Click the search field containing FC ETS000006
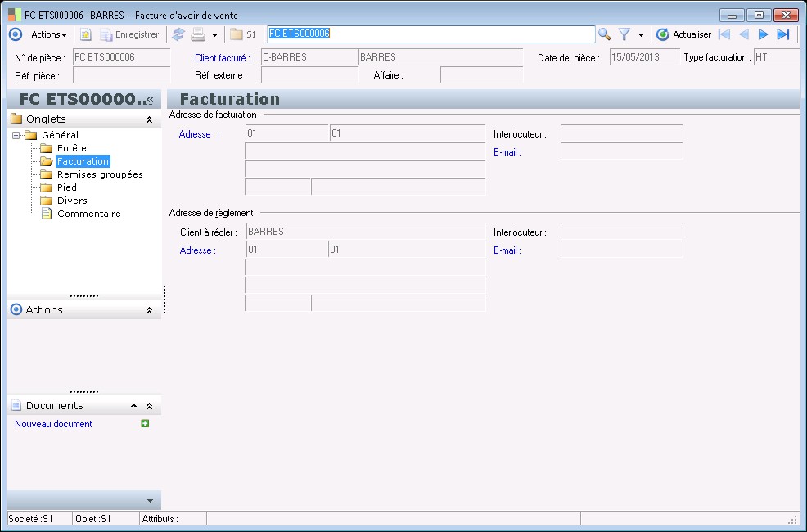Screen dimensions: 807x532 [x=431, y=34]
